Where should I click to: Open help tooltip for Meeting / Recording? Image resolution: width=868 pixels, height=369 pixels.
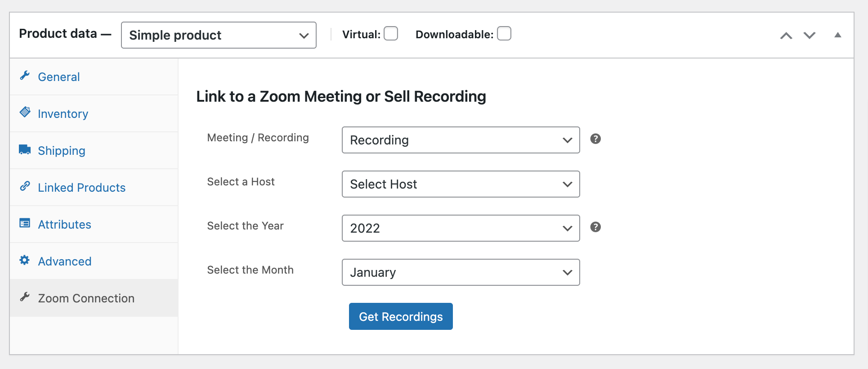tap(595, 139)
